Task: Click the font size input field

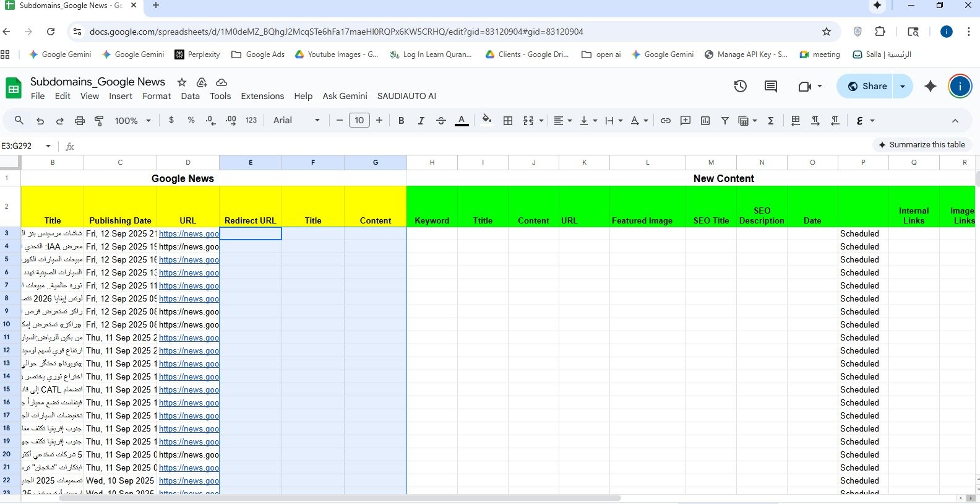Action: click(359, 121)
